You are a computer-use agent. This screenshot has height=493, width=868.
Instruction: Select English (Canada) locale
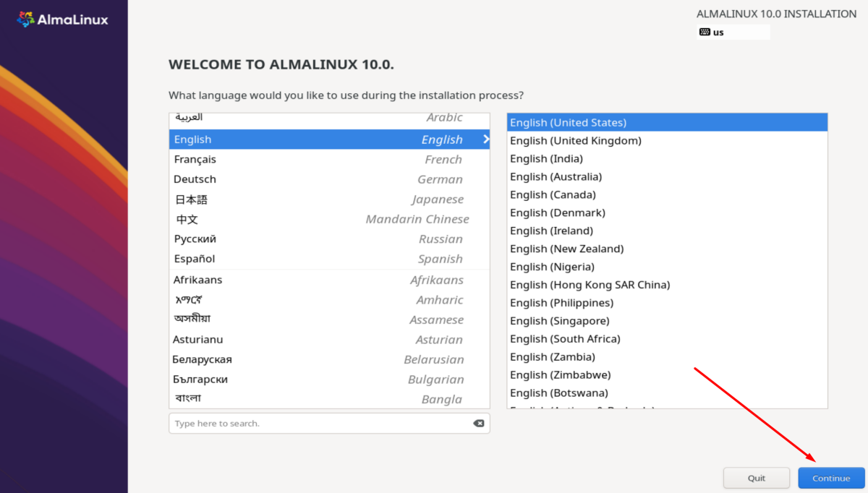(553, 195)
